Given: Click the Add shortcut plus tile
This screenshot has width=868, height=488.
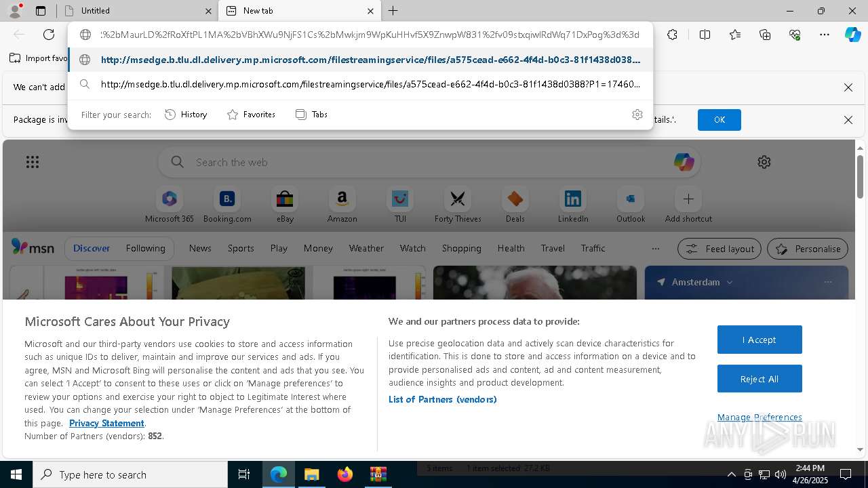Looking at the screenshot, I should (x=688, y=205).
